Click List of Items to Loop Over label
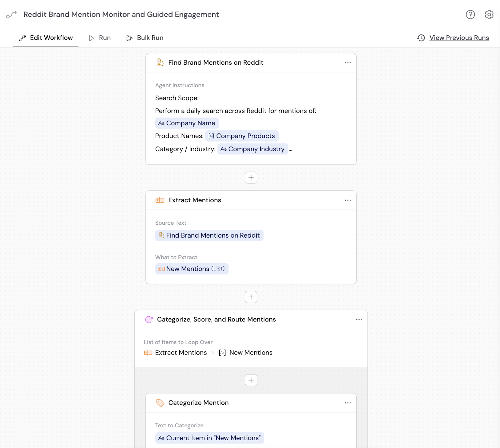 click(x=178, y=342)
